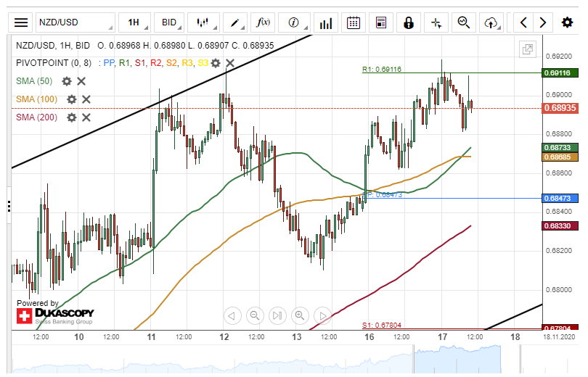The image size is (588, 377).
Task: Open the calendar date picker icon
Action: (x=354, y=22)
